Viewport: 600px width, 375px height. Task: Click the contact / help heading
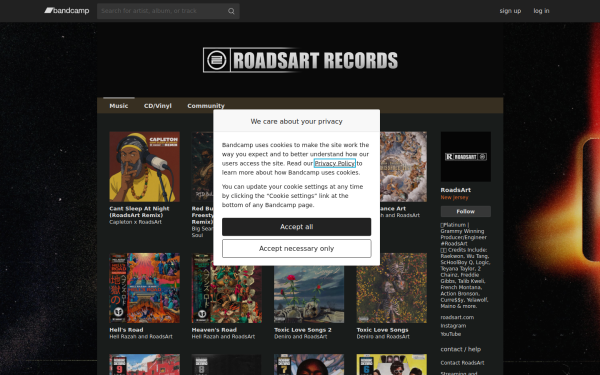461,349
